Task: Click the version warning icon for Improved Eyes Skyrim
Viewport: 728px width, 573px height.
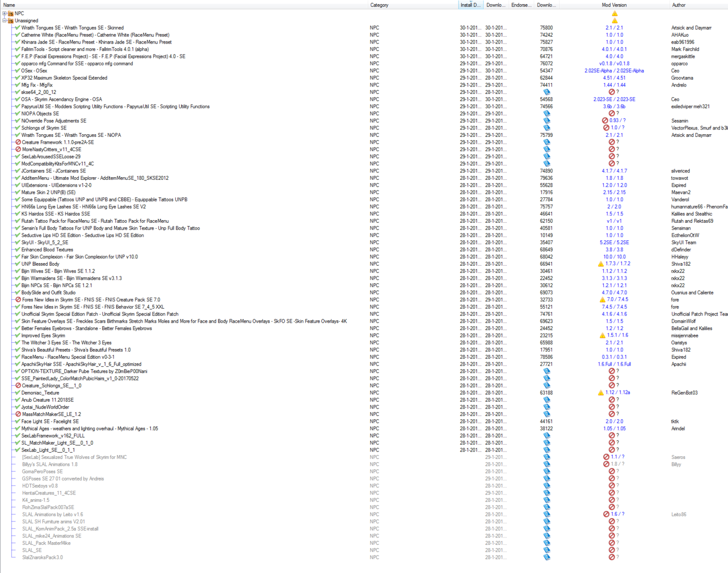Action: pos(602,335)
